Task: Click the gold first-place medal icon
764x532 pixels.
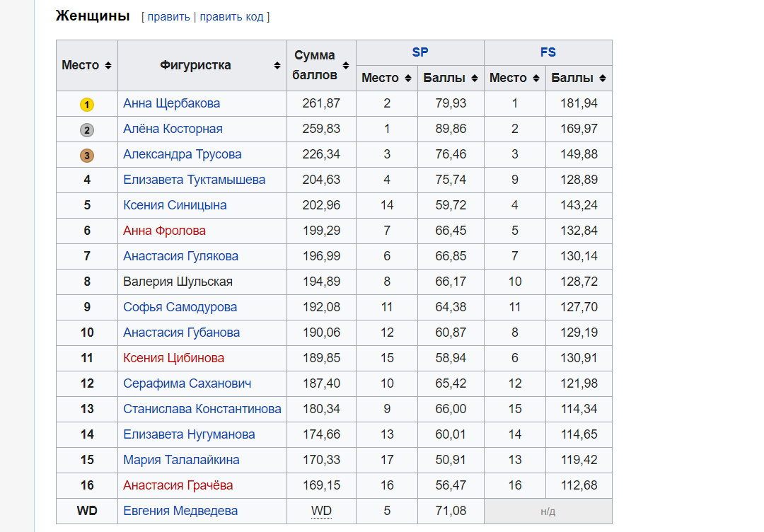Action: click(x=87, y=105)
